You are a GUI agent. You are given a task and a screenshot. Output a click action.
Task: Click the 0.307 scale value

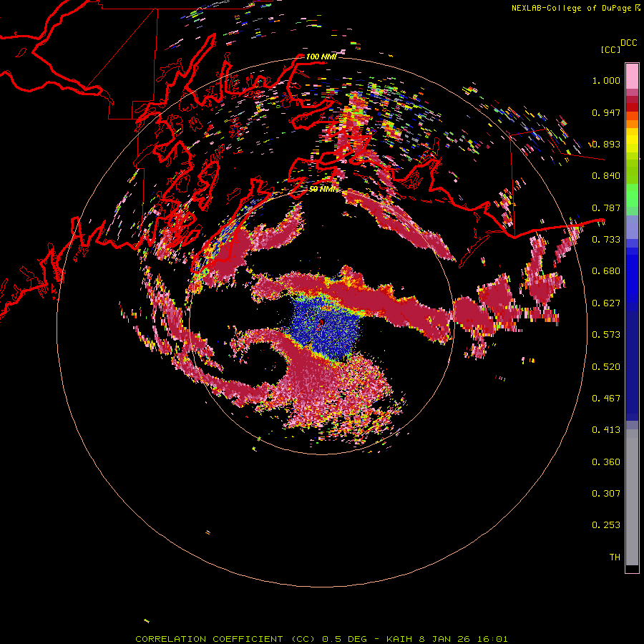(606, 494)
